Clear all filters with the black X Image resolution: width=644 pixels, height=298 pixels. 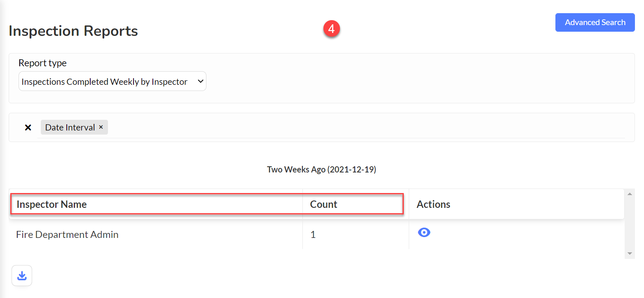[x=28, y=128]
